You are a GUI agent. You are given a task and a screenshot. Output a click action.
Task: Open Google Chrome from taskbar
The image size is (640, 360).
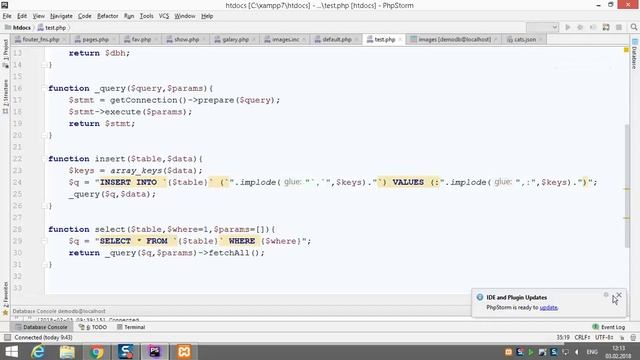point(97,351)
